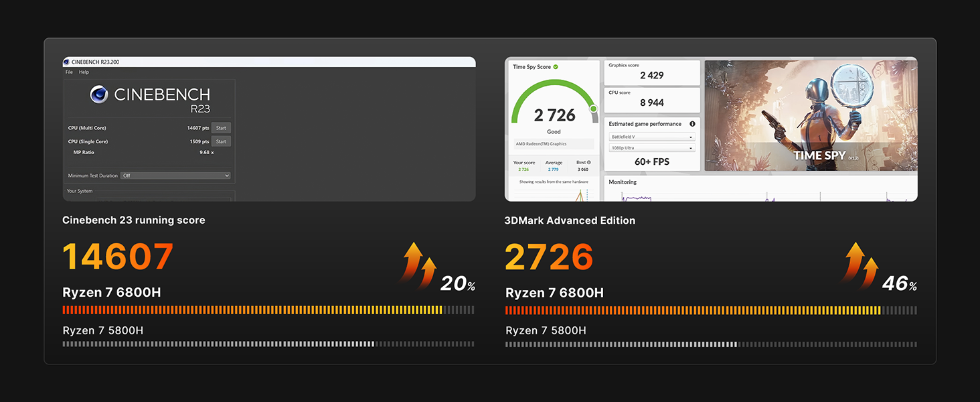Click the Ryzen 7 6800H Cinebench bar
The height and width of the screenshot is (402, 980).
pos(268,310)
